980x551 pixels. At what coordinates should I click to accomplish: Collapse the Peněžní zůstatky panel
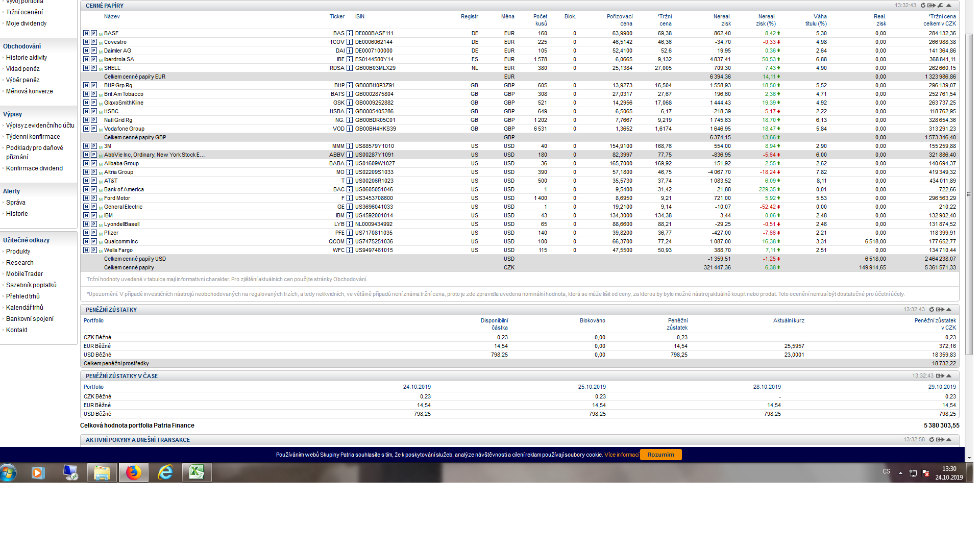tap(949, 310)
